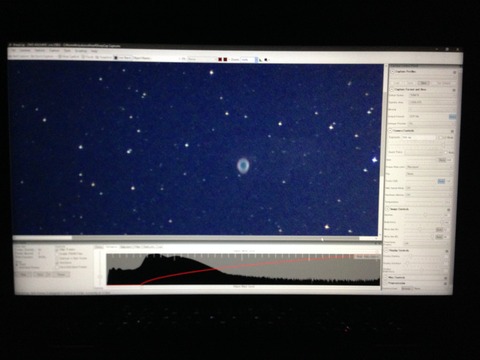Click the first dark red square toolbar icon
This screenshot has height=360, width=480.
pos(220,59)
